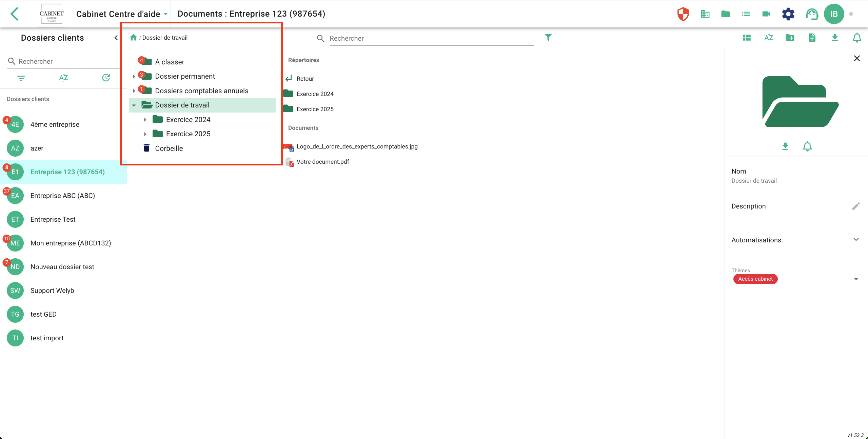Click the Cabinet logo
868x439 pixels.
tap(52, 14)
